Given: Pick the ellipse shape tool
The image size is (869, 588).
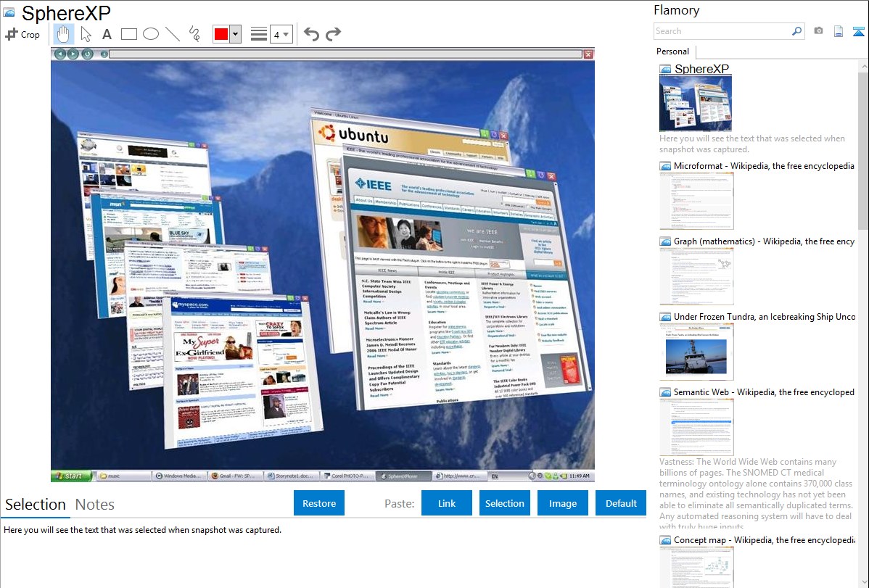Looking at the screenshot, I should point(151,34).
